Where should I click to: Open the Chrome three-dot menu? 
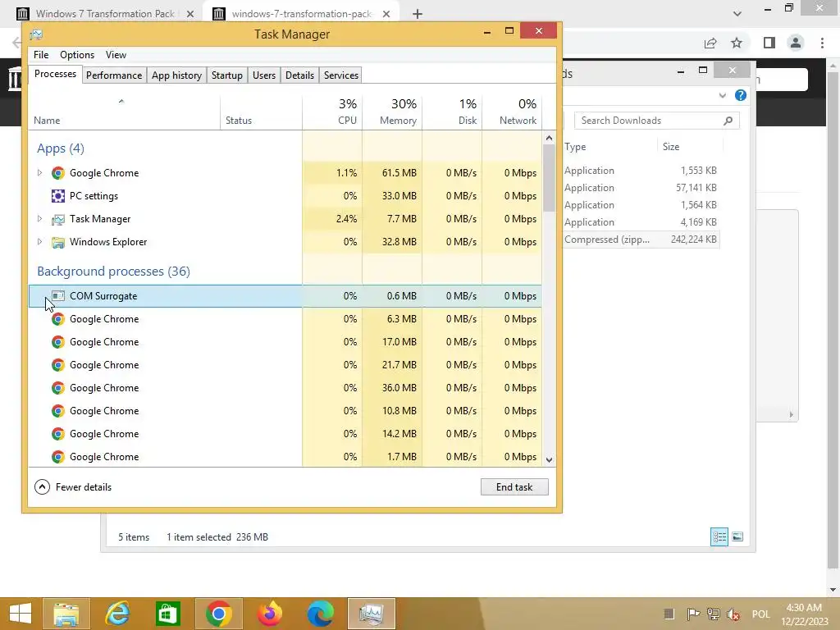point(822,43)
